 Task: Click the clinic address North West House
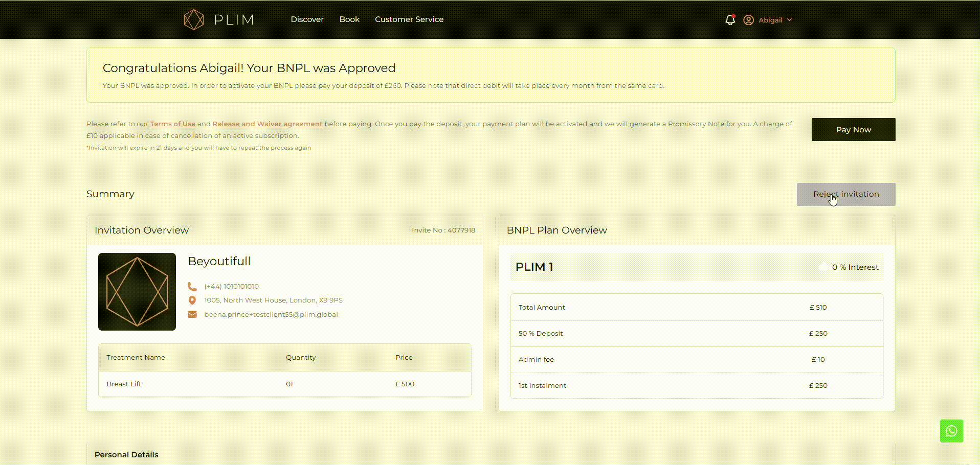[x=273, y=300]
